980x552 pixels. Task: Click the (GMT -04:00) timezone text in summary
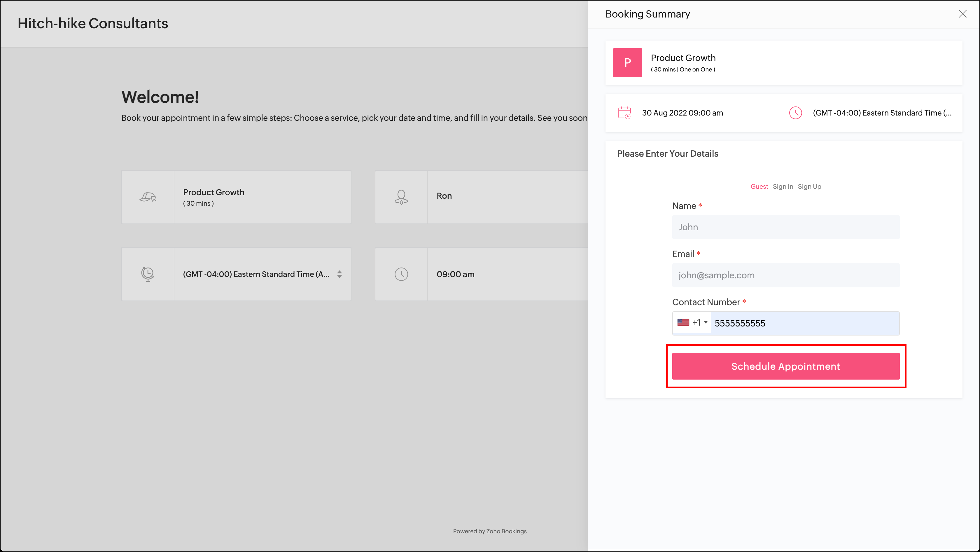coord(882,113)
